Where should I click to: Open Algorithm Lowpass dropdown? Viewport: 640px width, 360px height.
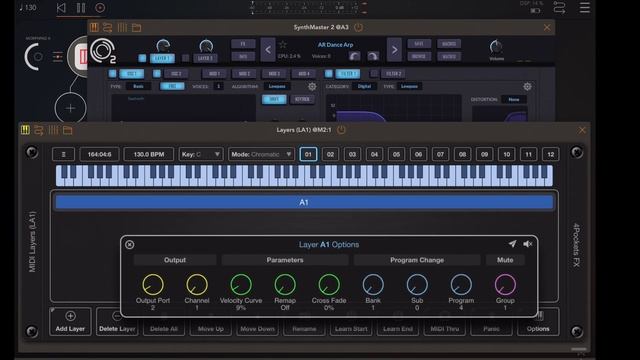pos(277,86)
